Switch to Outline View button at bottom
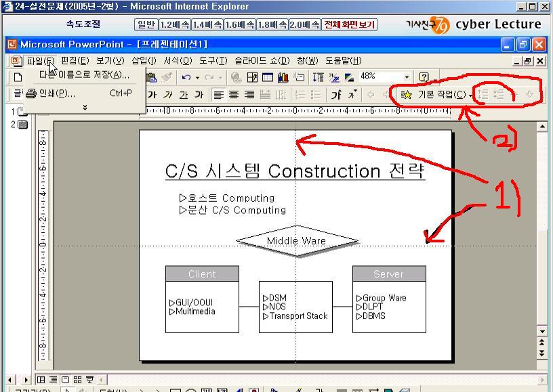Screen dimensions: 553x392 click(54, 380)
